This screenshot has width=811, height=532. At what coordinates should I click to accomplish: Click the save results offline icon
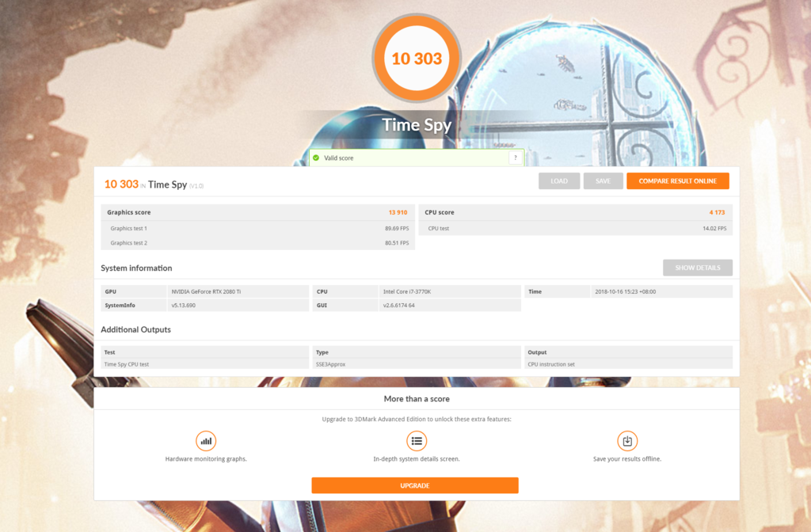[627, 441]
